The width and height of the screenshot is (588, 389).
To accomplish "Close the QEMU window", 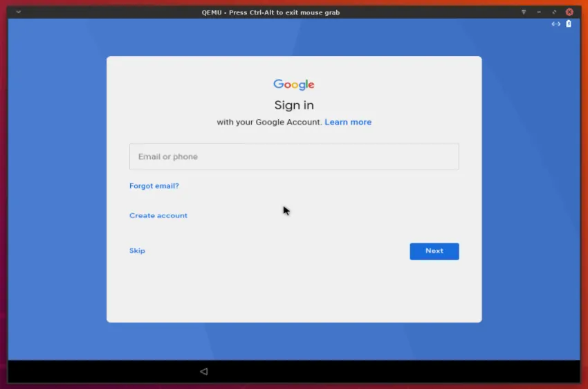I will [569, 12].
